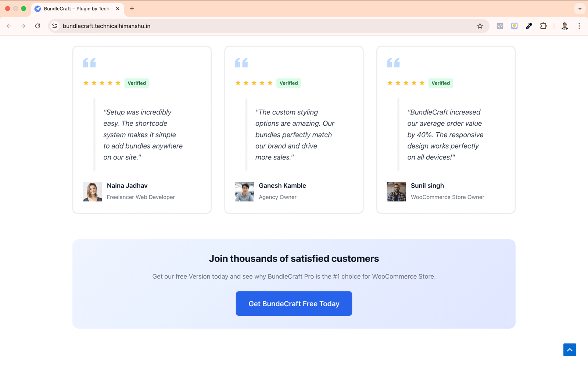
Task: Expand the tab search chevron
Action: [580, 8]
